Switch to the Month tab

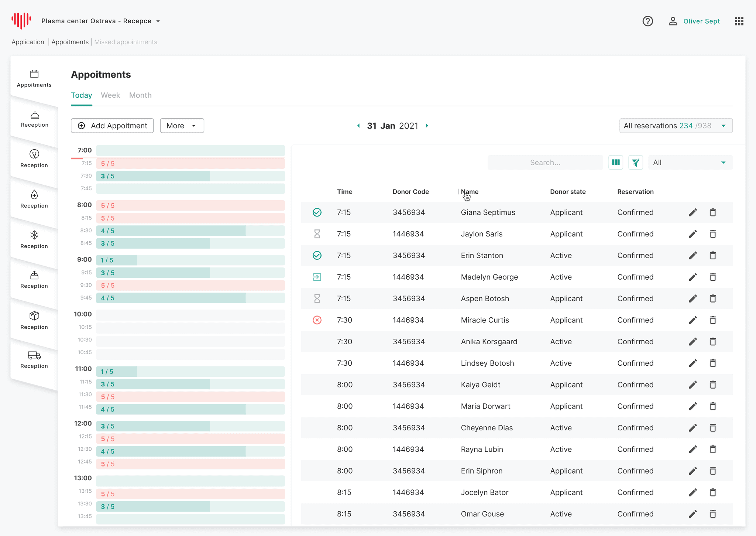click(x=140, y=95)
